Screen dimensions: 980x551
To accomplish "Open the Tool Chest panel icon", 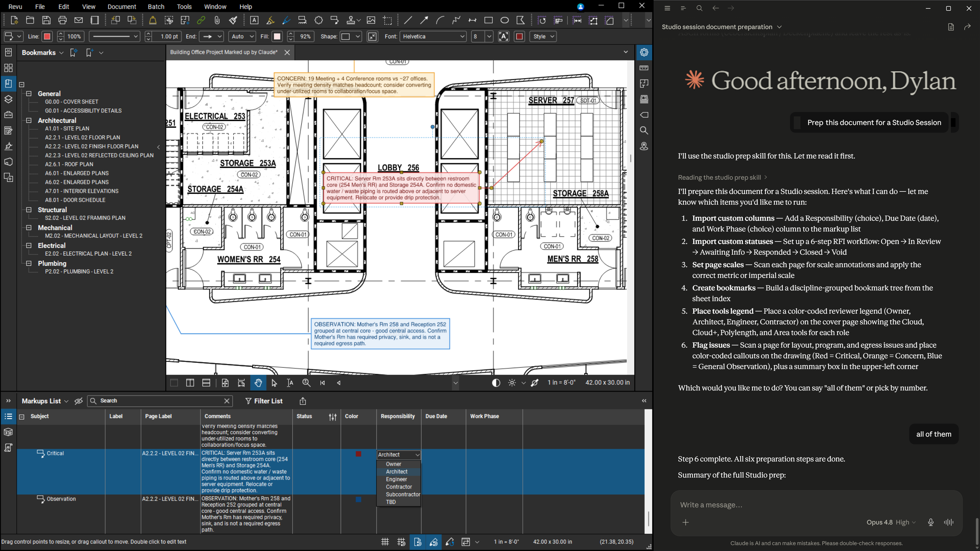I will tap(8, 115).
